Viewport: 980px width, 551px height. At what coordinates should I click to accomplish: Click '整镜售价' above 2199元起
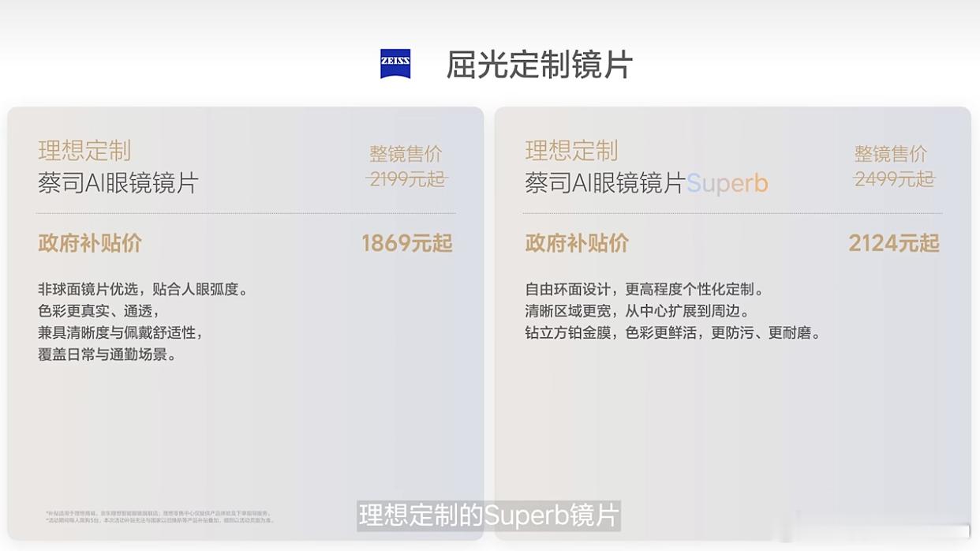(406, 154)
